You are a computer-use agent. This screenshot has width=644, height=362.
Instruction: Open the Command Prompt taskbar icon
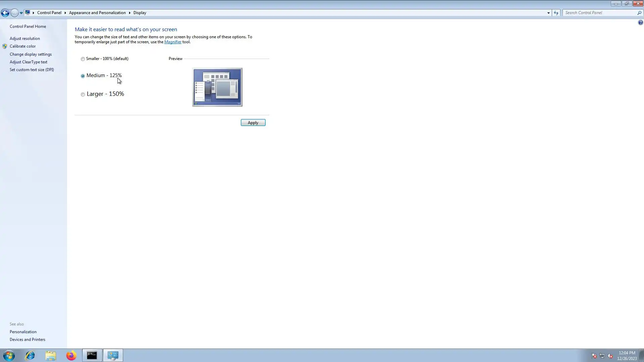[92, 355]
